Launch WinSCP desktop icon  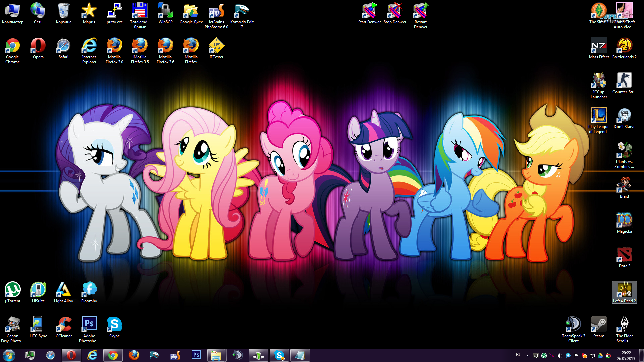[165, 14]
